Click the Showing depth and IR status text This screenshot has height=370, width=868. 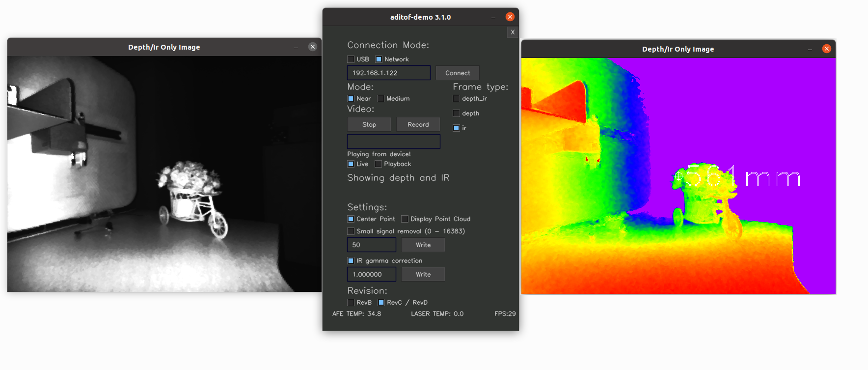point(398,178)
